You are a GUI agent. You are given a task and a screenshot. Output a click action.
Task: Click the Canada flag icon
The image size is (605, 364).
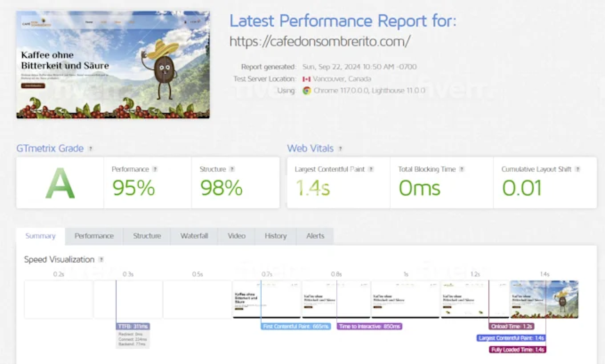coord(306,79)
